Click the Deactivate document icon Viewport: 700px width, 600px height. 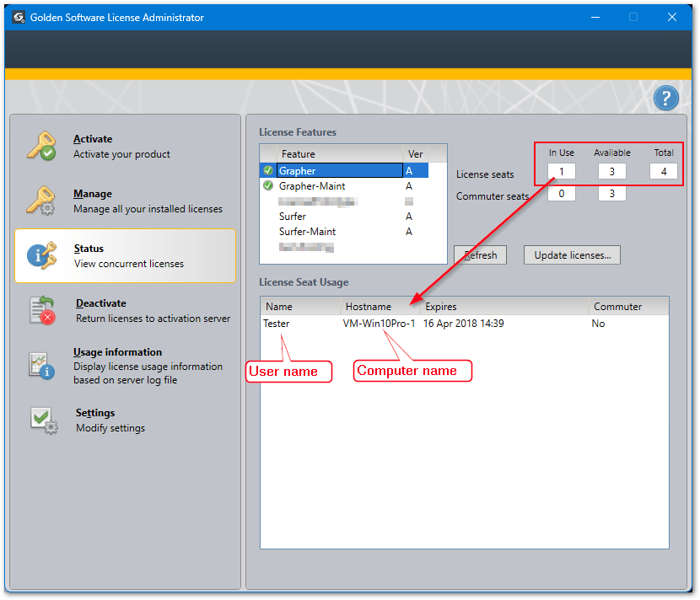click(42, 310)
